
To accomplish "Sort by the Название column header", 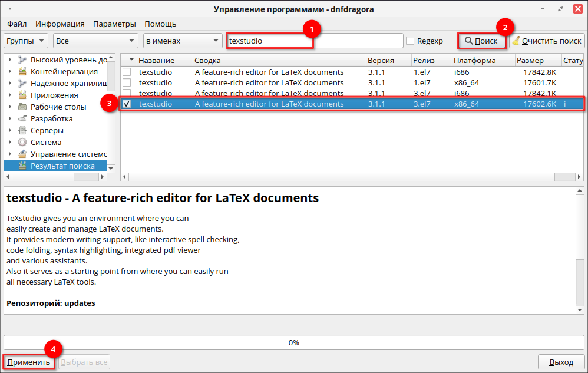I will click(164, 60).
